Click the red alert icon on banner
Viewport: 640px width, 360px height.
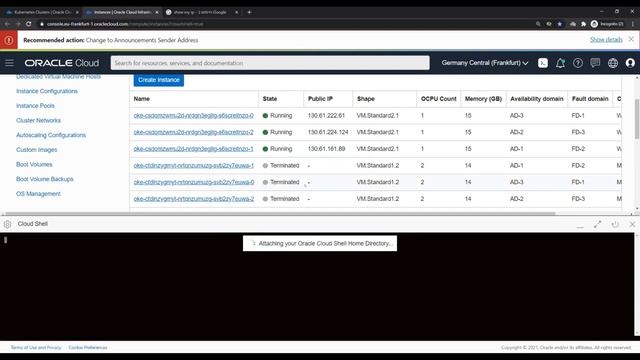click(9, 40)
